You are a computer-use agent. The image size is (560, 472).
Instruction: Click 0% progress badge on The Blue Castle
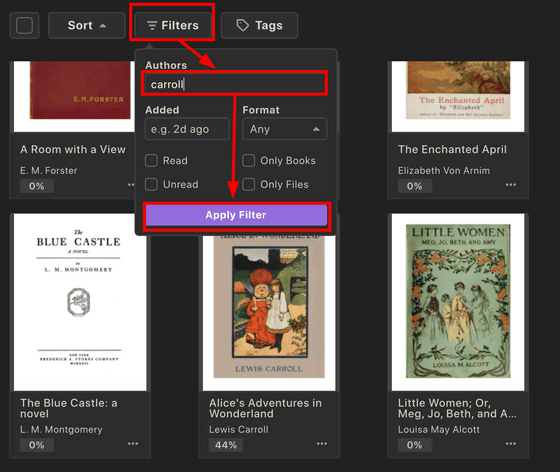pyautogui.click(x=36, y=445)
